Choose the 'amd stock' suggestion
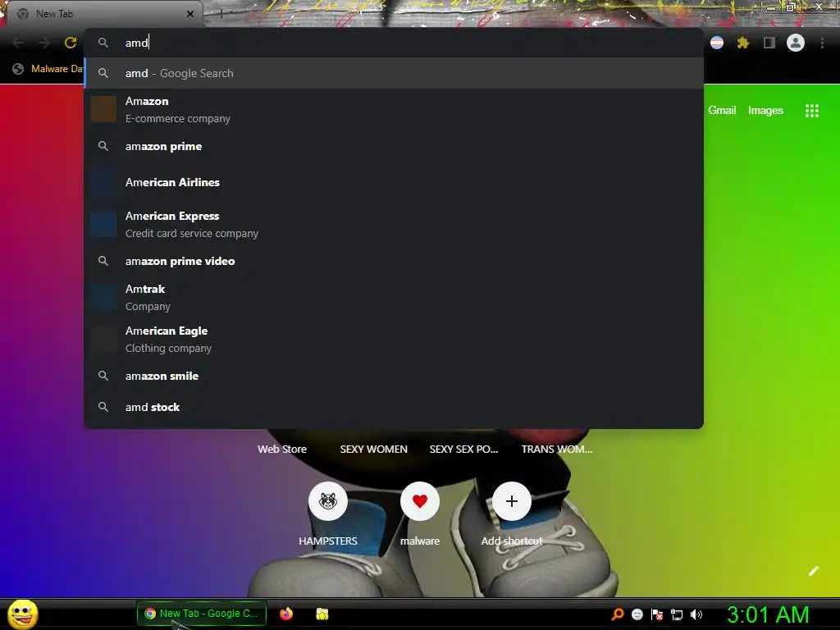 [394, 407]
